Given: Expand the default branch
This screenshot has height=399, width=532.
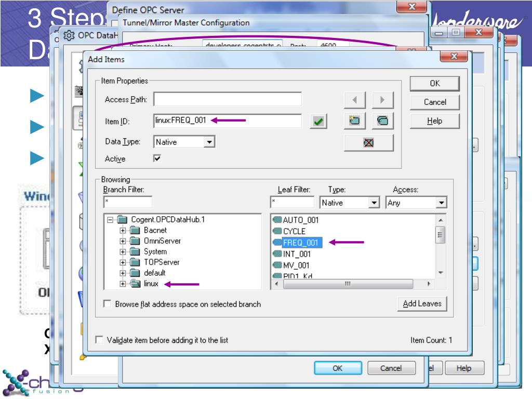Looking at the screenshot, I should [x=123, y=273].
